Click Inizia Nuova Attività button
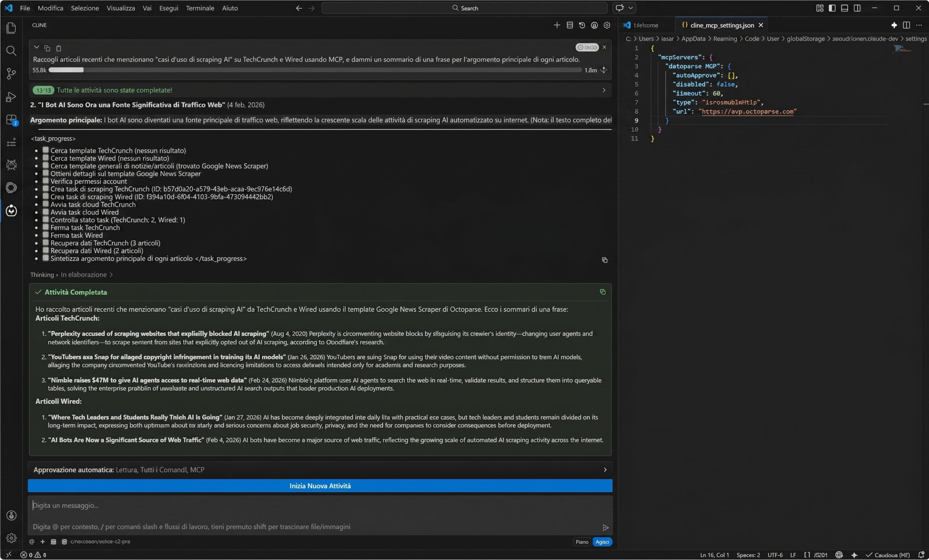Image resolution: width=929 pixels, height=560 pixels. click(320, 486)
